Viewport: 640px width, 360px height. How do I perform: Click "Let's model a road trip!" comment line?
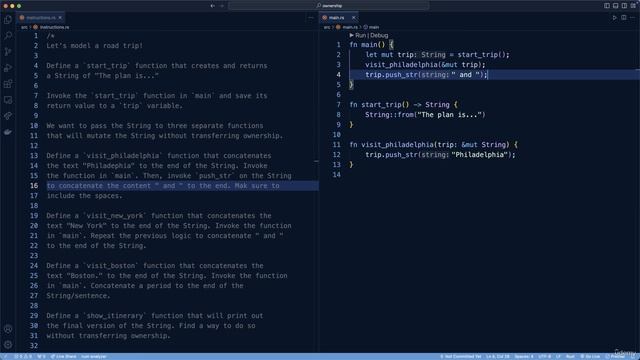[95, 46]
